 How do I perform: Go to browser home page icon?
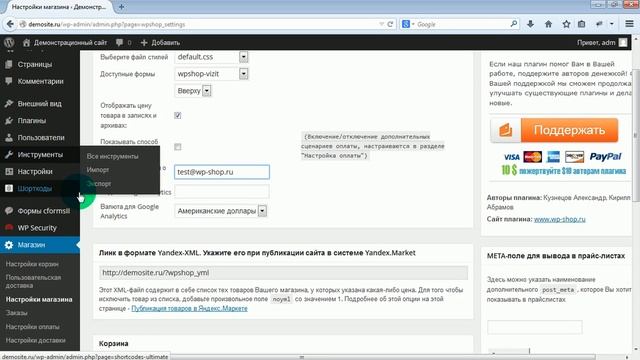[x=548, y=24]
